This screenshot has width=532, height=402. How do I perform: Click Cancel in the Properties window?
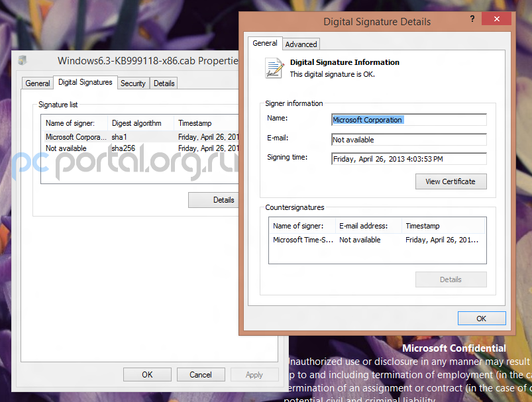(x=201, y=375)
